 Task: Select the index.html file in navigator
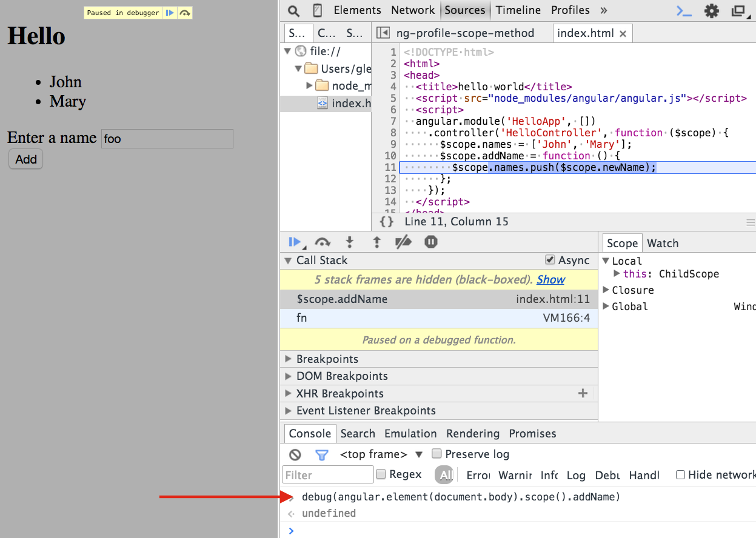[344, 104]
